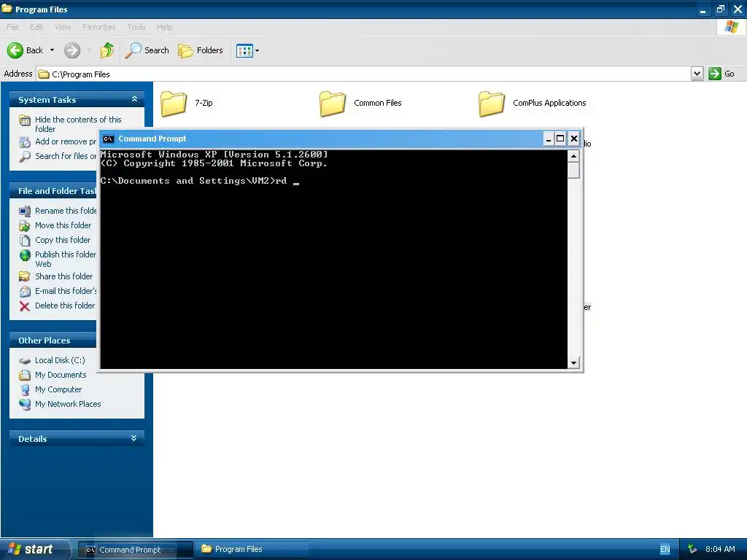Switch to Program Files taskbar button
This screenshot has width=747, height=560.
(x=252, y=549)
